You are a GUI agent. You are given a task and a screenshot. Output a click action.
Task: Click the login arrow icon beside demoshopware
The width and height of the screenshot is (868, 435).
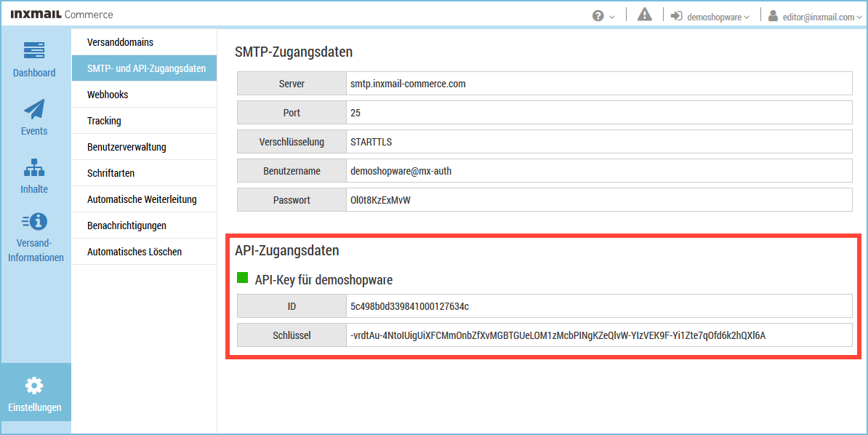point(676,16)
